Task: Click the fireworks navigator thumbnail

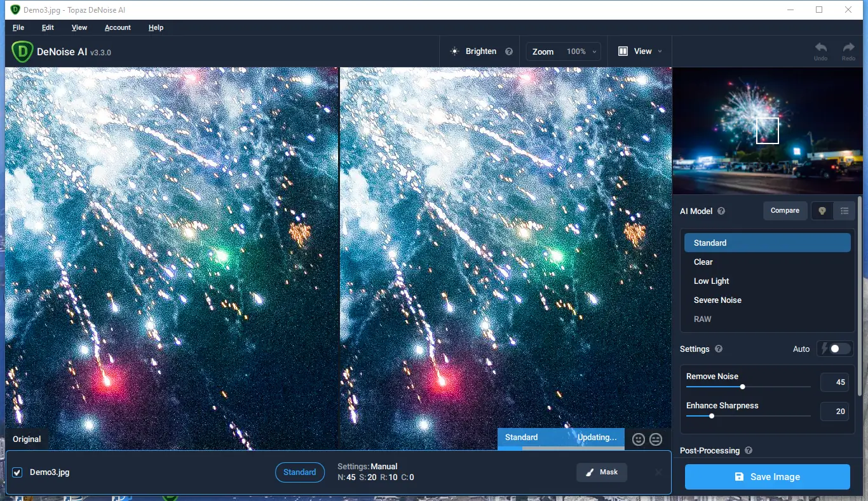Action: 767,131
